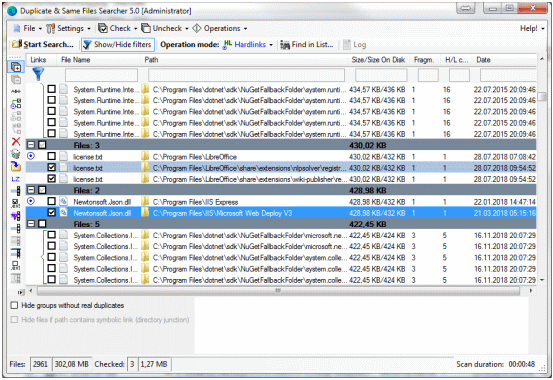Toggle the group checkbox on Files: 3 header
553x380 pixels.
coord(42,145)
